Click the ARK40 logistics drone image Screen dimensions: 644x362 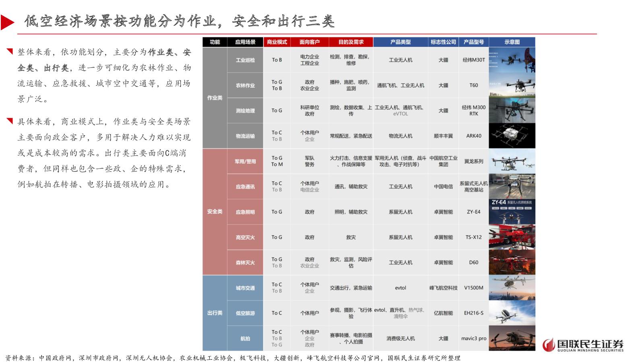[512, 136]
